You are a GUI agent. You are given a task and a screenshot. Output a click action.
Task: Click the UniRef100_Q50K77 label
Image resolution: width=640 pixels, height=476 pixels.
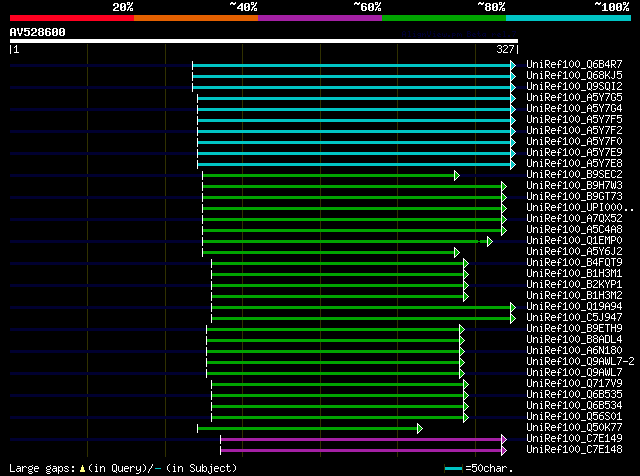coord(574,428)
